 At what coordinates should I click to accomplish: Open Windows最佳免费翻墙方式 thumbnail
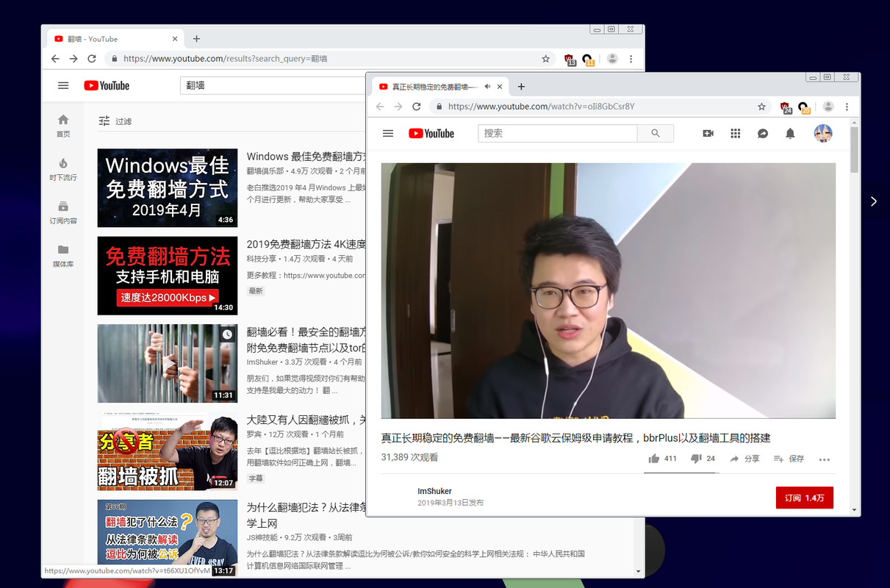coord(168,187)
